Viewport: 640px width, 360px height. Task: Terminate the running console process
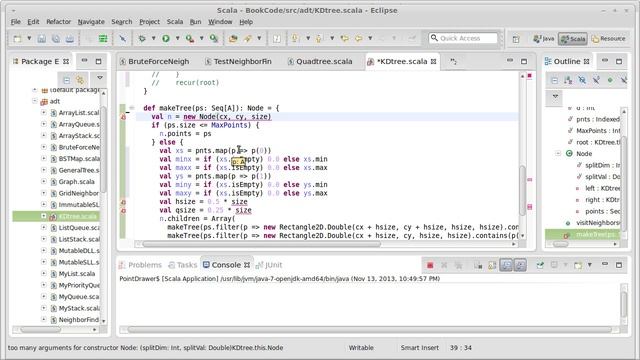(x=430, y=265)
